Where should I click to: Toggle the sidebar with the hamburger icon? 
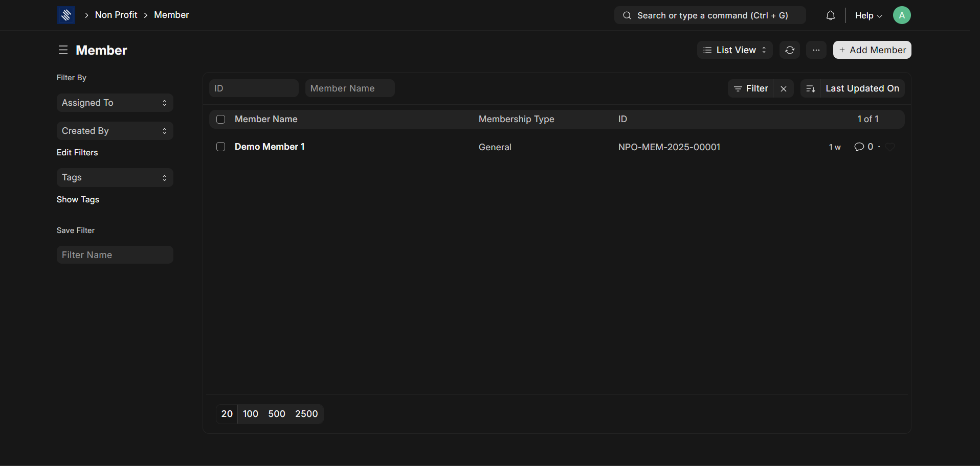(x=63, y=50)
